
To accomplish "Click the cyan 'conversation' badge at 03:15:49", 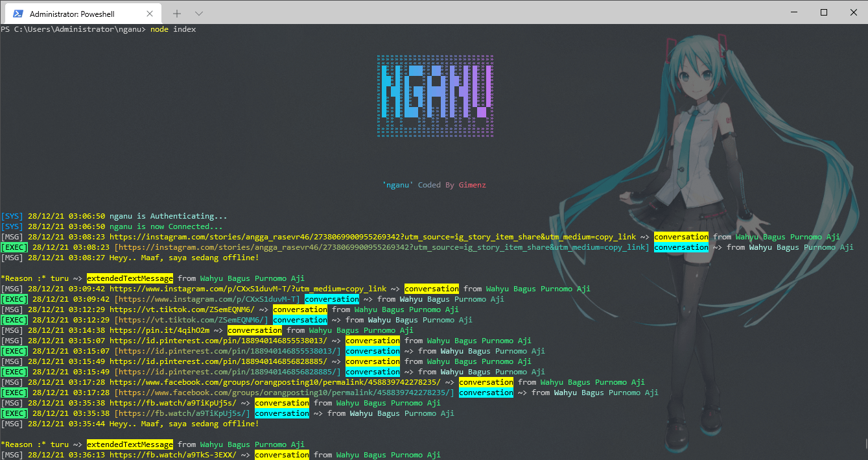I will click(x=373, y=372).
